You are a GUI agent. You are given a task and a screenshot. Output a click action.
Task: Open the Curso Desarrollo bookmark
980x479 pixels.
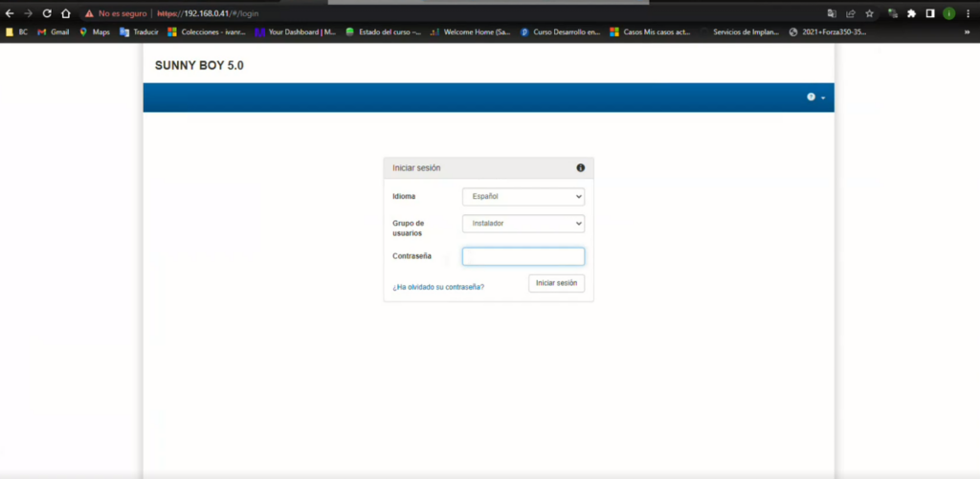(x=560, y=32)
